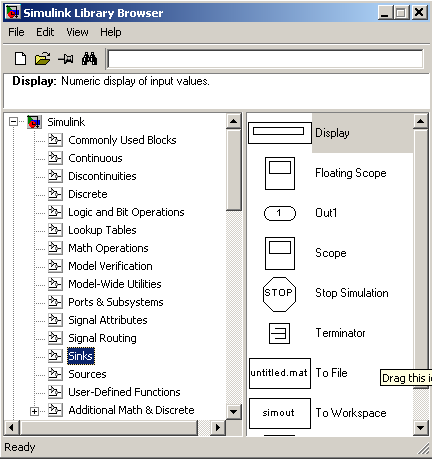Click the Scope label in block list
Image resolution: width=432 pixels, height=459 pixels.
(331, 253)
